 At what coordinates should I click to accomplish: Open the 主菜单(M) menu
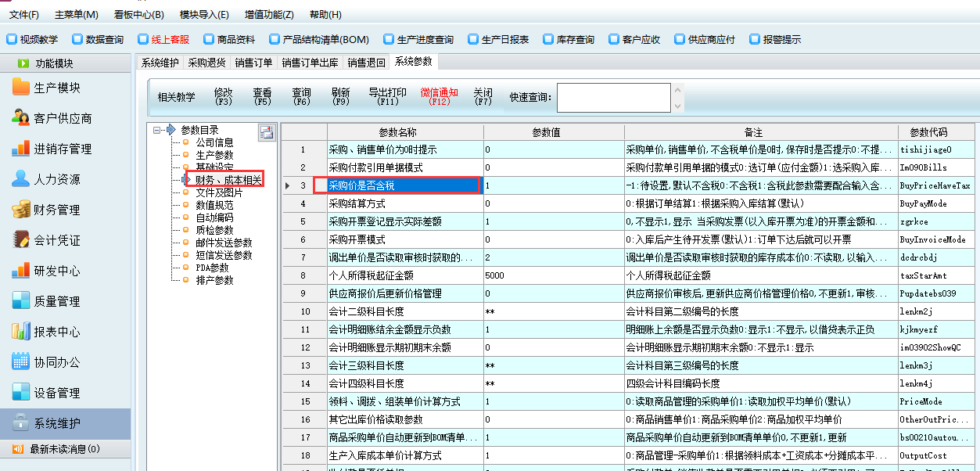pyautogui.click(x=77, y=15)
